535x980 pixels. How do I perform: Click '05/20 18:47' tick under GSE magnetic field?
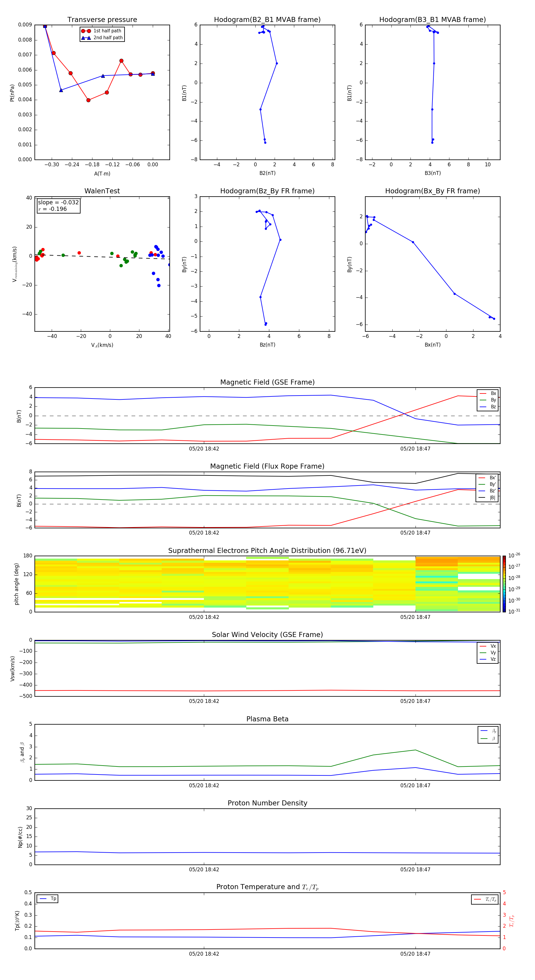[x=416, y=448]
